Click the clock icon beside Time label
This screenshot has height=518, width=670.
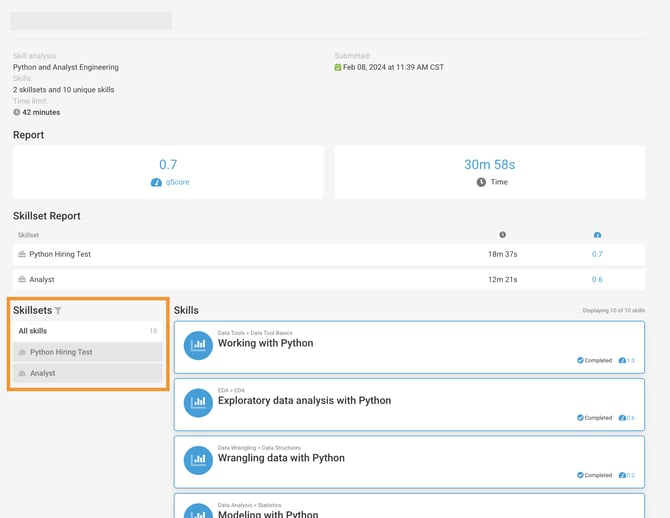click(481, 183)
